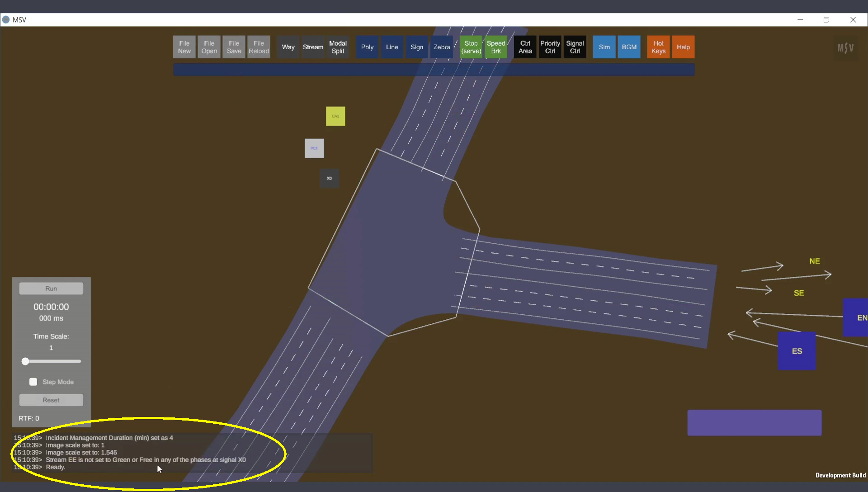Enable the Step Mode checkbox
Screen dimensions: 868x492
tap(33, 382)
